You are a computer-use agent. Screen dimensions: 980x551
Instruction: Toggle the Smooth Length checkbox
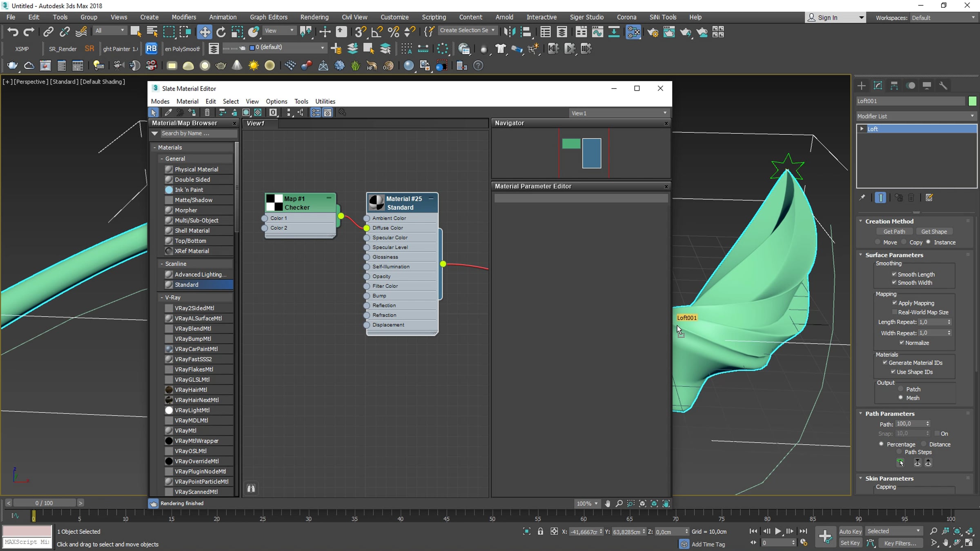tap(894, 274)
